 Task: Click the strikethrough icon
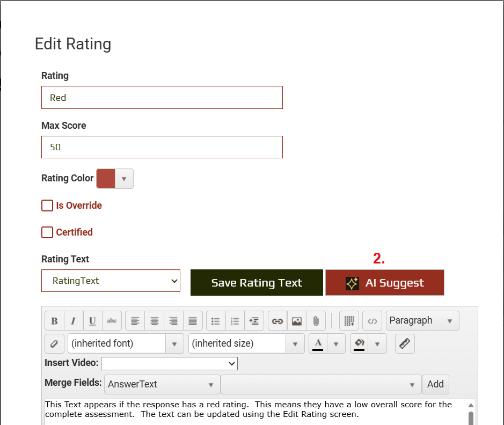pyautogui.click(x=112, y=321)
